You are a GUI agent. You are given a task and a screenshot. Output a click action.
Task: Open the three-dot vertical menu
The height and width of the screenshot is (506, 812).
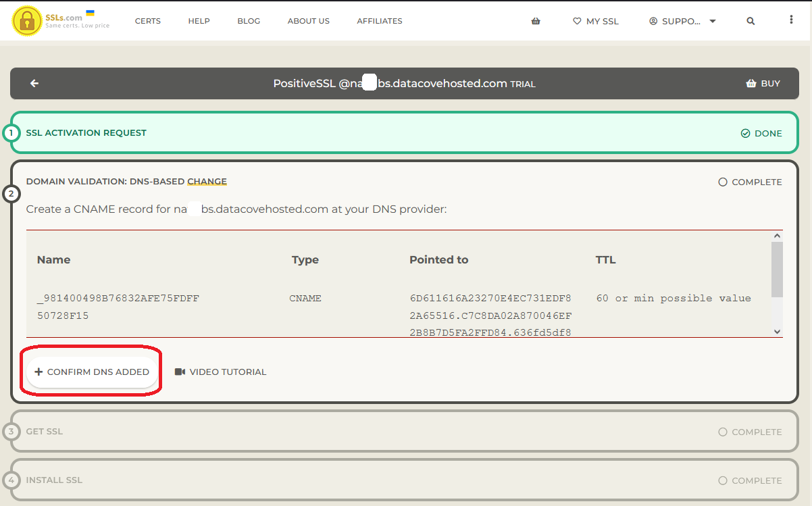click(791, 20)
